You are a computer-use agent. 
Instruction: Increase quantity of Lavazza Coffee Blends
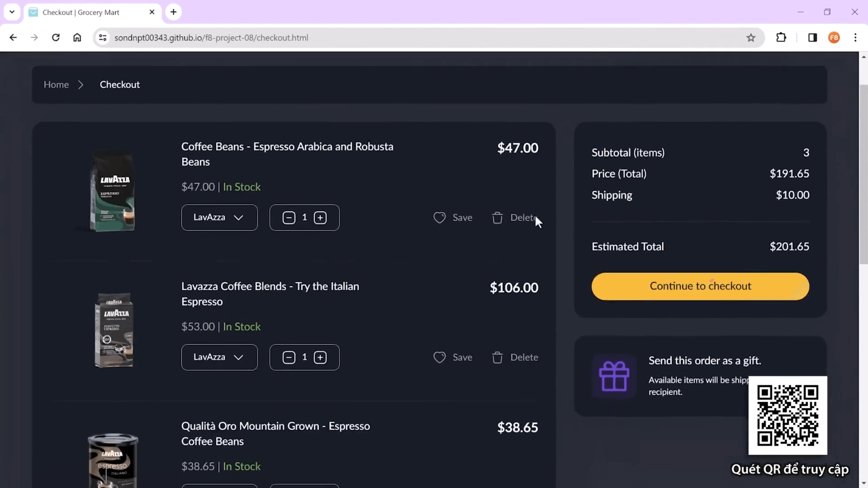(x=320, y=357)
